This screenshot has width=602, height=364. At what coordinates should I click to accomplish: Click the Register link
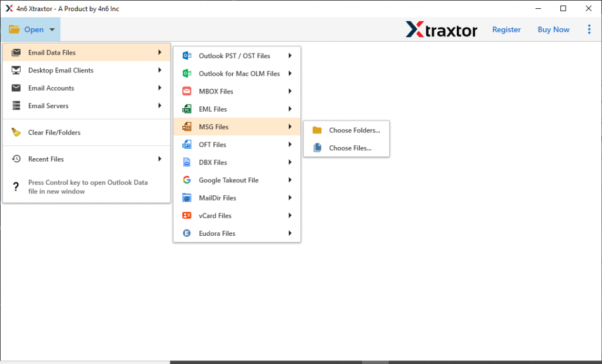(x=506, y=29)
